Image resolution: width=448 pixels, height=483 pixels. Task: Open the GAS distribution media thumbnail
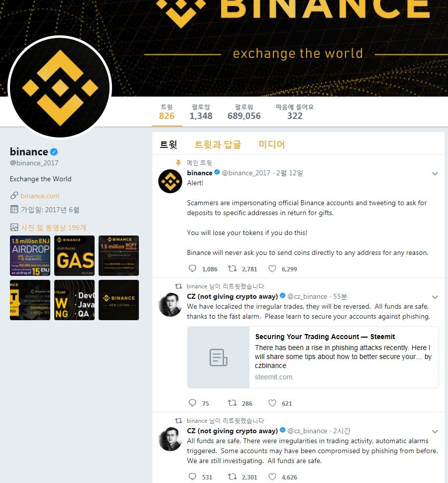pyautogui.click(x=75, y=255)
